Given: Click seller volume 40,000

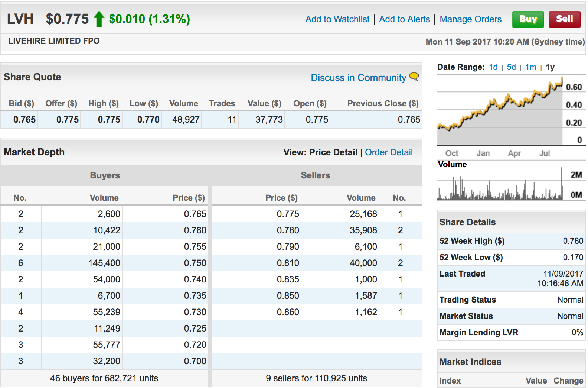Looking at the screenshot, I should 363,263.
